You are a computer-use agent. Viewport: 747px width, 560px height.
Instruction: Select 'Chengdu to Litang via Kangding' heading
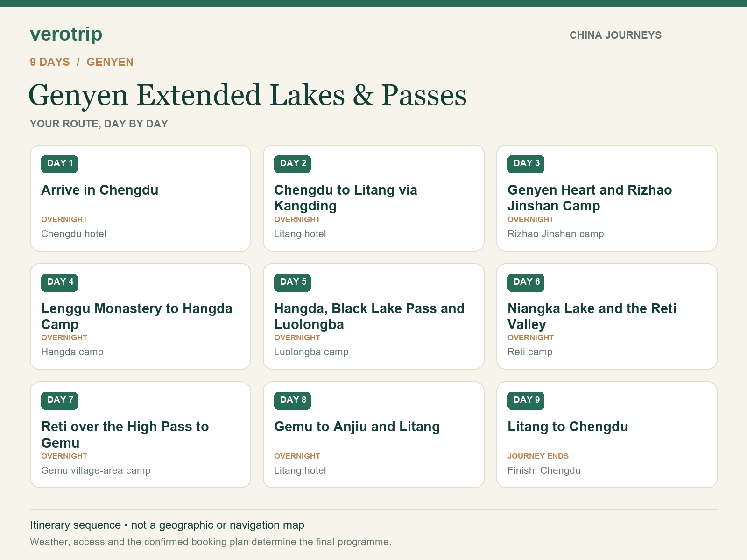click(x=345, y=198)
